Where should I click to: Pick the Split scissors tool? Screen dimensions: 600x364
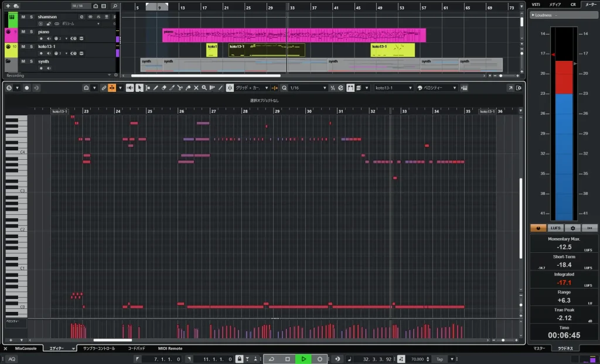[x=180, y=88]
